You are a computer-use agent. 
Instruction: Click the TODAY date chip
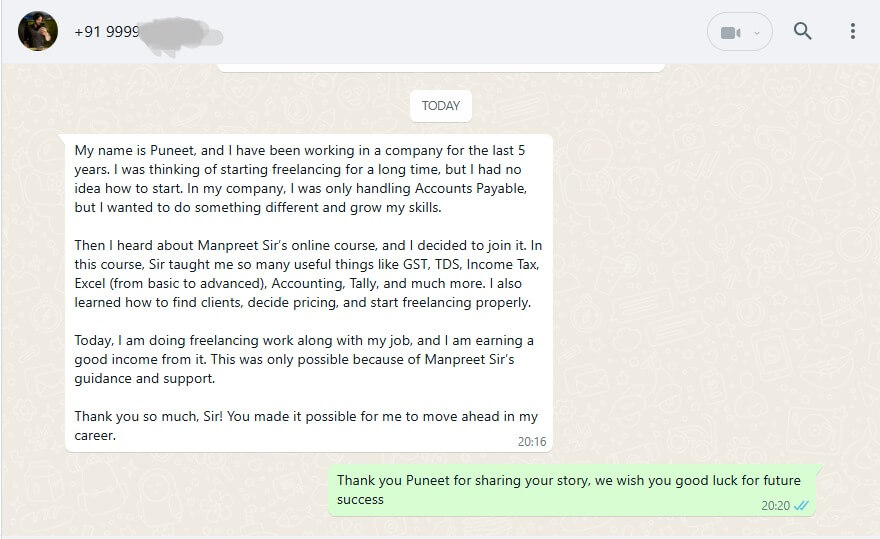pos(440,106)
